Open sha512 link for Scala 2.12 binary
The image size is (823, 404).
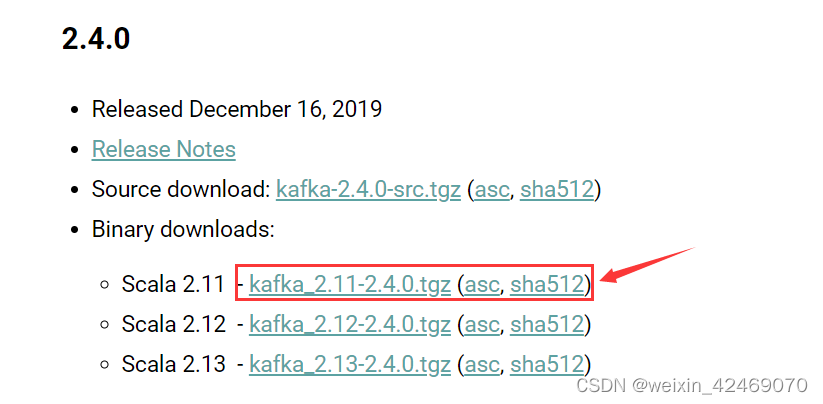(547, 325)
